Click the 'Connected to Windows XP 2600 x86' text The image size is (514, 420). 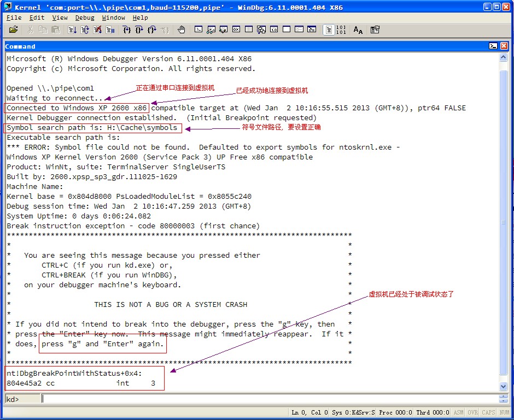tap(77, 108)
